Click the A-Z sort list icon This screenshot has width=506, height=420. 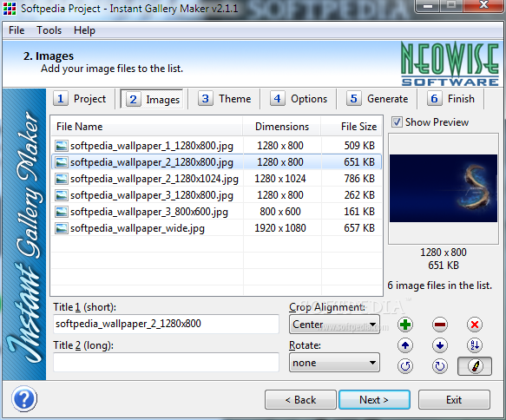(475, 345)
